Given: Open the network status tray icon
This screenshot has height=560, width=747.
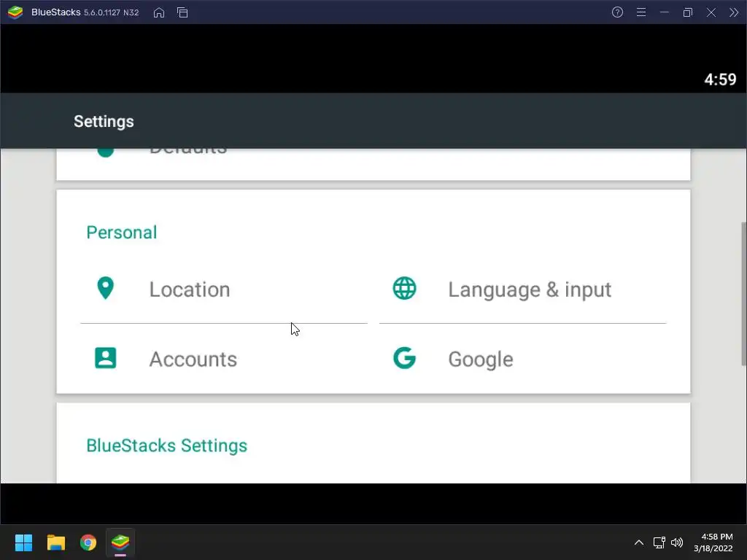Looking at the screenshot, I should (x=659, y=542).
